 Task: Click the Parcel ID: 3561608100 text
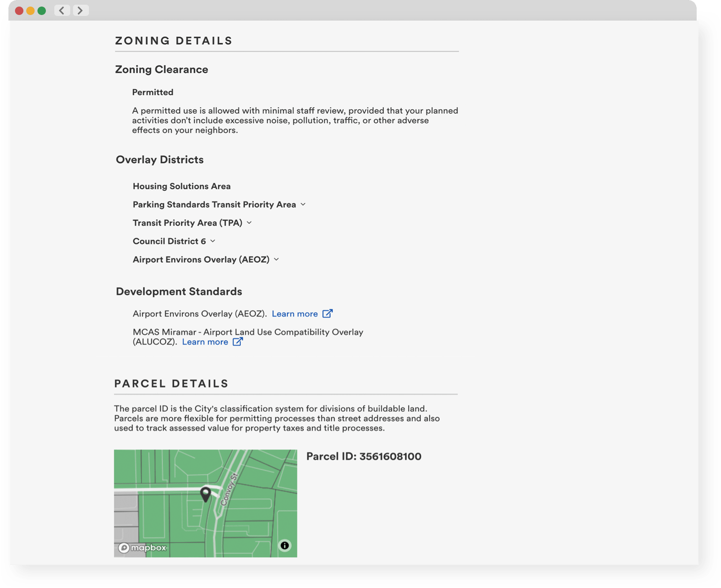[x=364, y=456]
